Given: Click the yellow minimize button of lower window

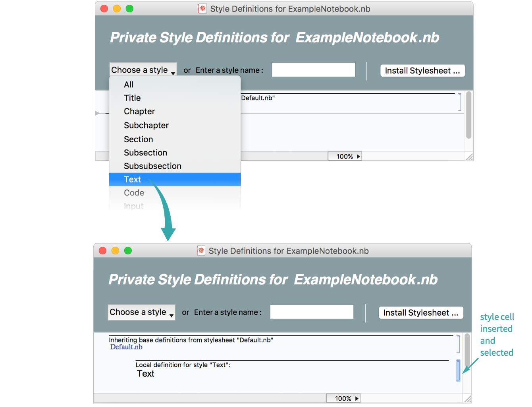Looking at the screenshot, I should (115, 251).
